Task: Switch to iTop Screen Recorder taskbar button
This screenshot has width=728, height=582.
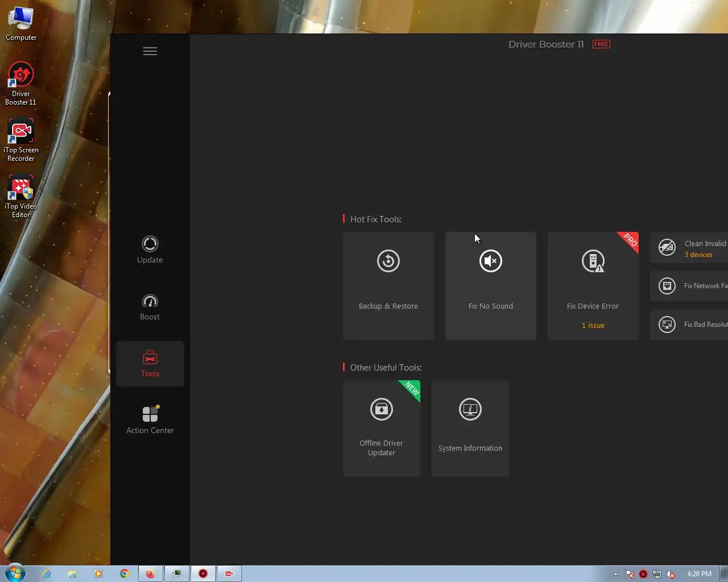Action: tap(229, 574)
